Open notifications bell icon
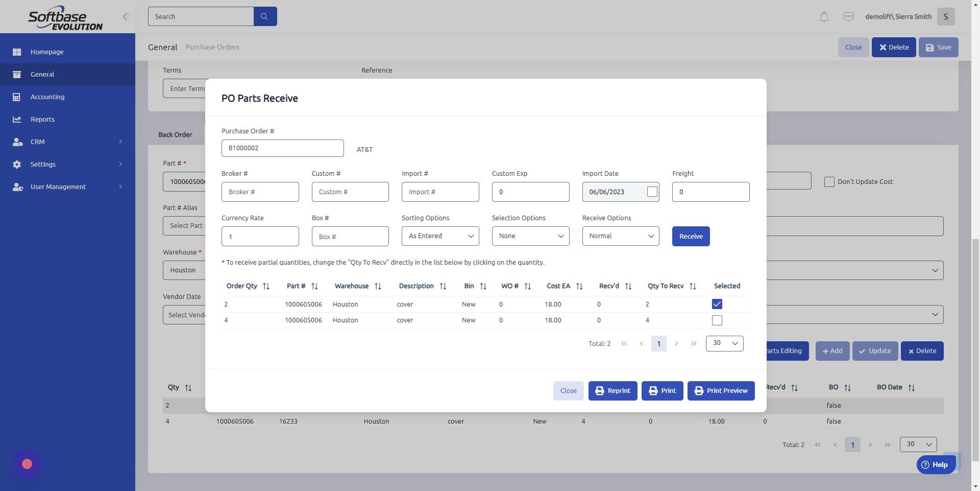This screenshot has height=491, width=980. 824,17
